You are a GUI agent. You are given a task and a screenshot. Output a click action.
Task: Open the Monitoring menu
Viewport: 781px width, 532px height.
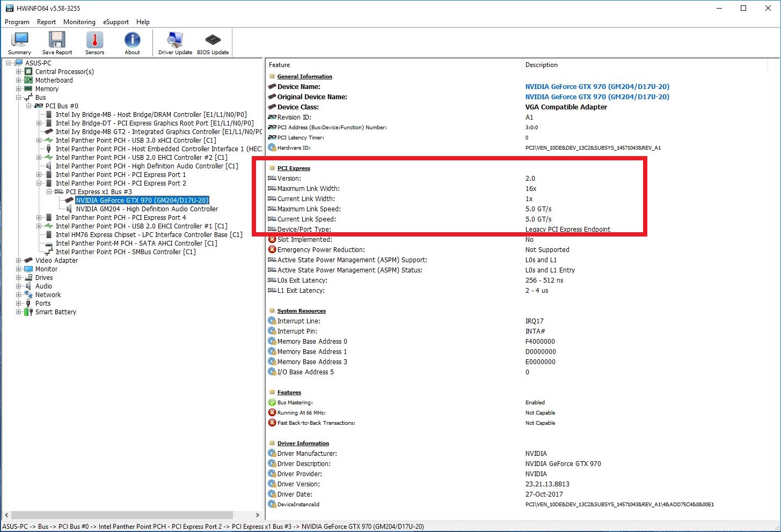coord(79,22)
